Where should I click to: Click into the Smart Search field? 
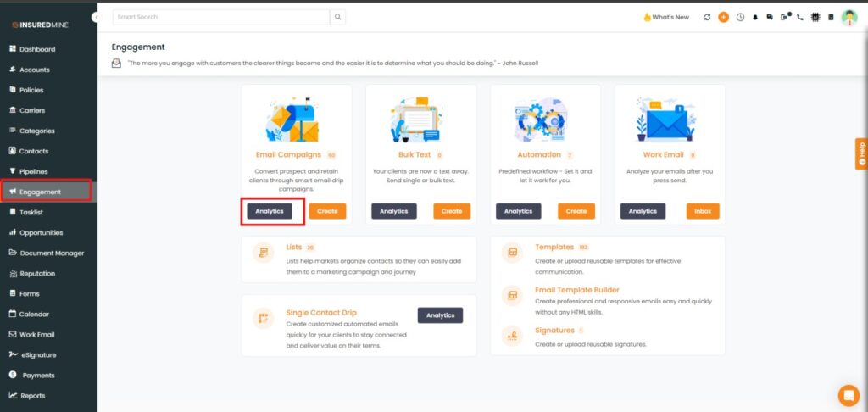tap(220, 17)
